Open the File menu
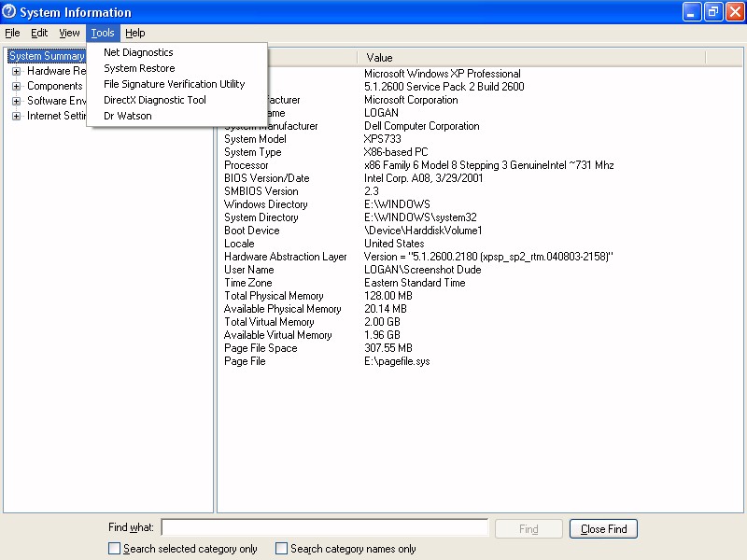The width and height of the screenshot is (747, 560). tap(12, 33)
